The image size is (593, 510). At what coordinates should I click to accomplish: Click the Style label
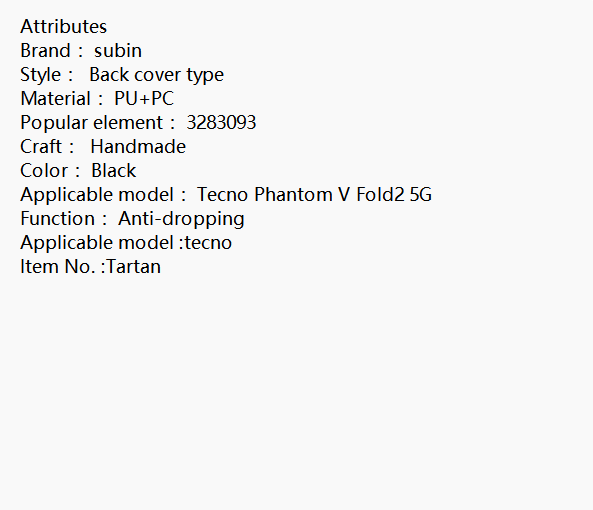tap(40, 74)
